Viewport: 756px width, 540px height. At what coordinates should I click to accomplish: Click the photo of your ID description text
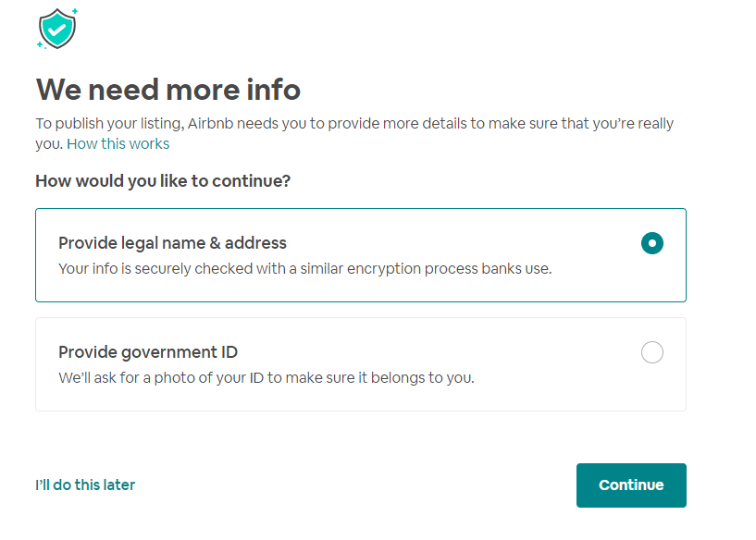tap(266, 377)
